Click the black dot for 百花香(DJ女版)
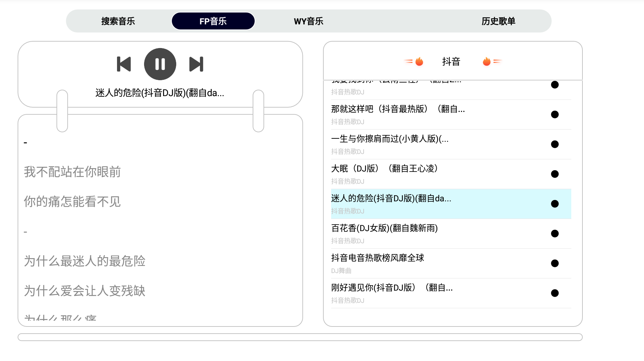The width and height of the screenshot is (644, 361). 554,233
